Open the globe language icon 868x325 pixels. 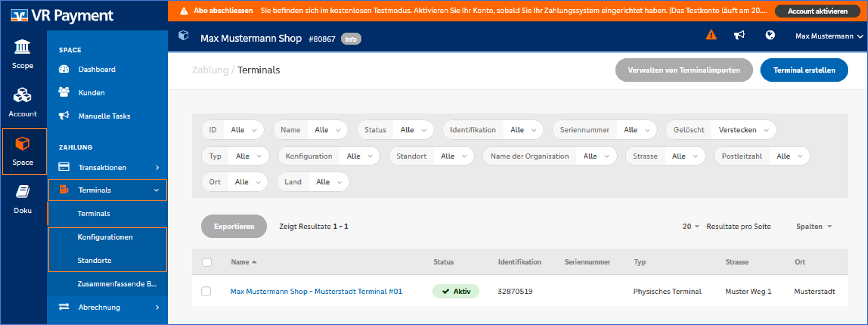pyautogui.click(x=770, y=35)
